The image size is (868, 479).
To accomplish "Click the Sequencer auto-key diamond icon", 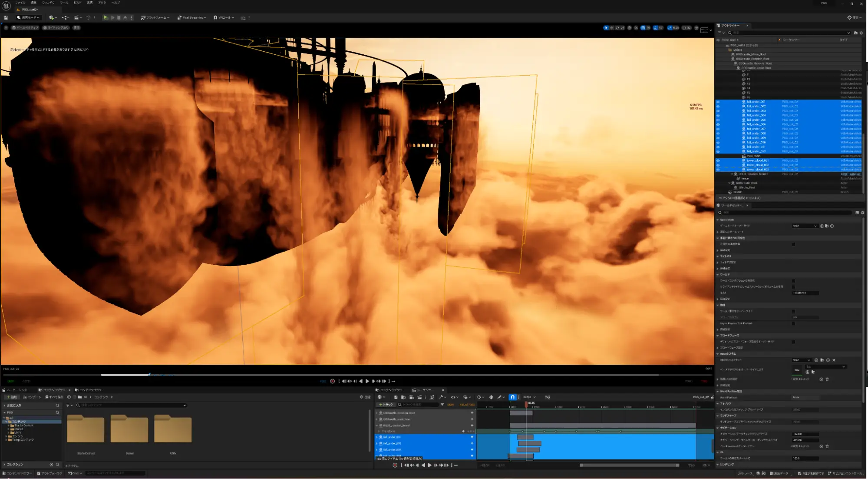I will click(491, 397).
